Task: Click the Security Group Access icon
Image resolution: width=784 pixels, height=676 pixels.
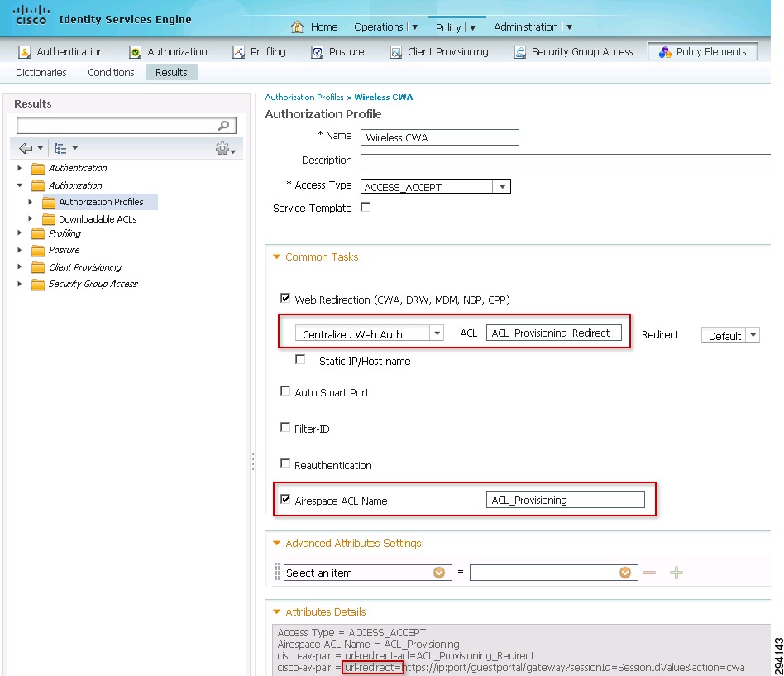Action: coord(520,52)
